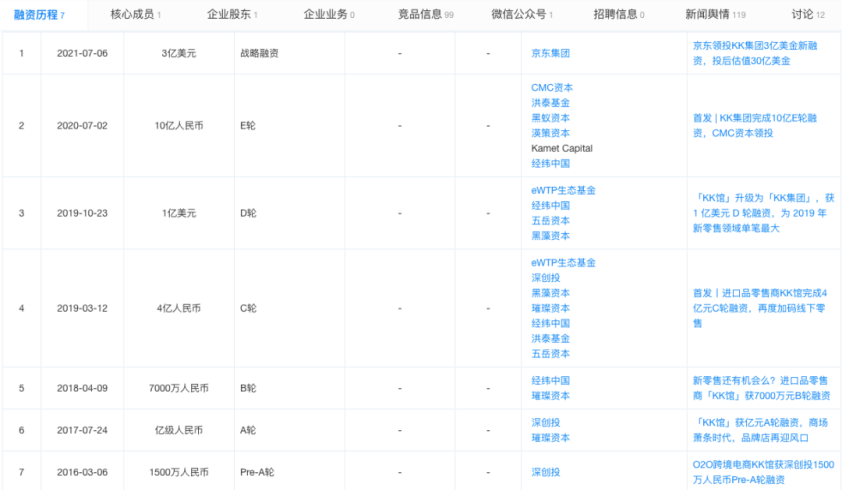Open 漢策资本 investor link
The image size is (842, 490).
[x=550, y=133]
